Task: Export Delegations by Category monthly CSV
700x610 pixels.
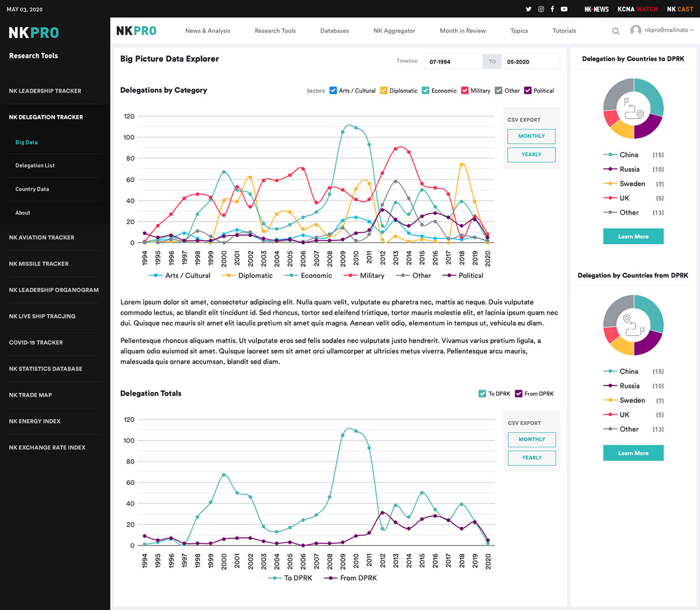Action: tap(531, 136)
